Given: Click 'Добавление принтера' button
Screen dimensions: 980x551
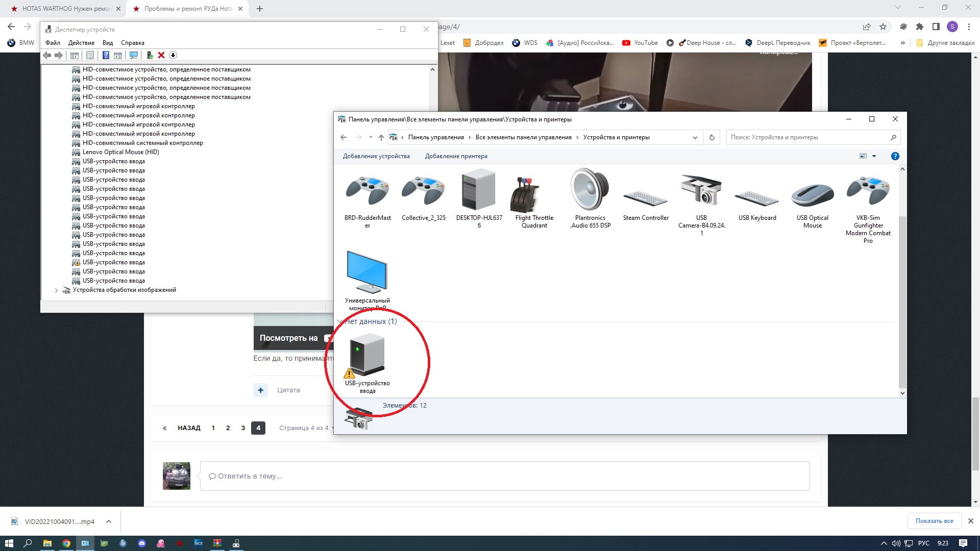Looking at the screenshot, I should 456,156.
